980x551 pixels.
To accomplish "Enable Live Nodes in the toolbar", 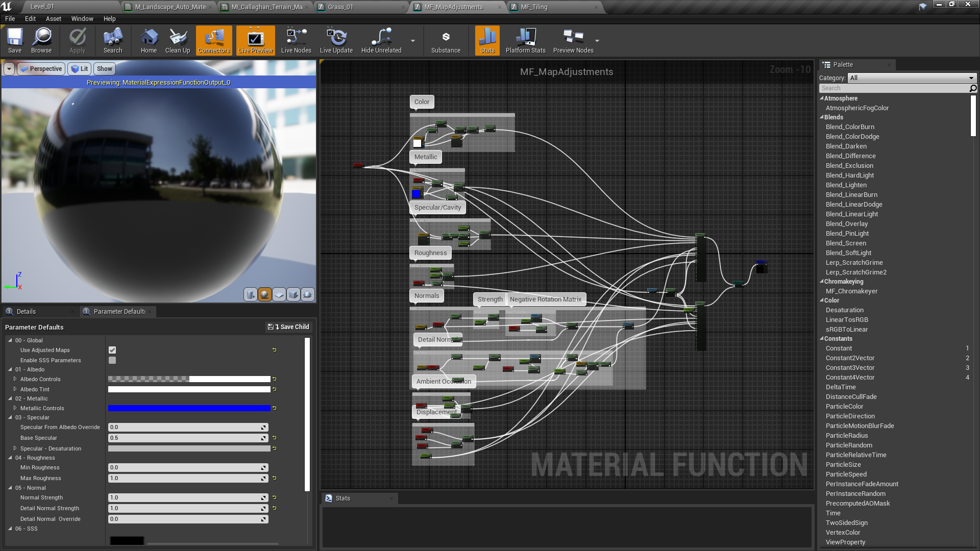I will tap(296, 40).
